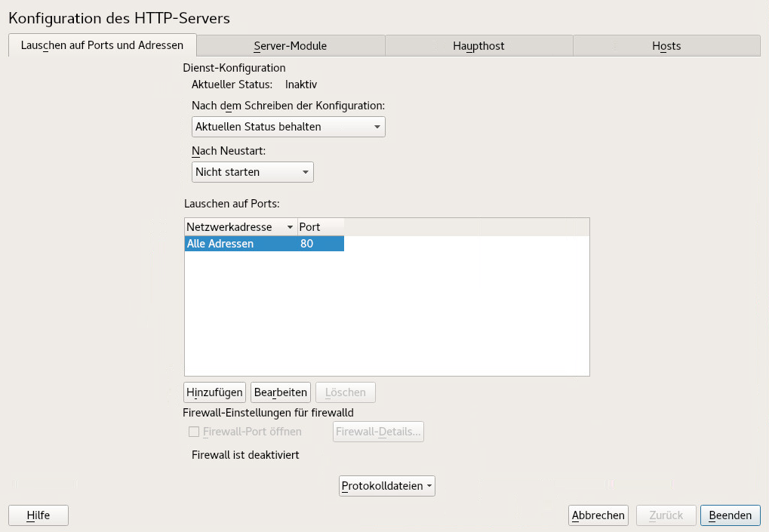Click the Port column header

pyautogui.click(x=321, y=227)
